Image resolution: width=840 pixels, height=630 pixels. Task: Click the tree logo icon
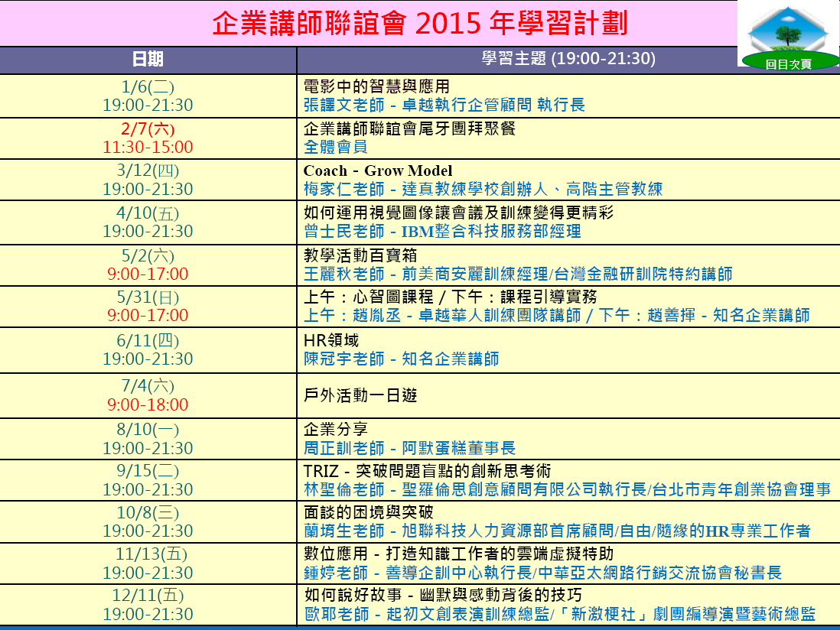tap(788, 28)
